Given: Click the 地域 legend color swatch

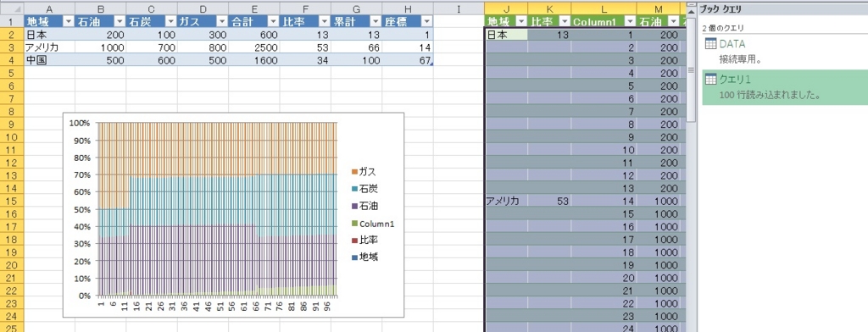Looking at the screenshot, I should [x=354, y=257].
